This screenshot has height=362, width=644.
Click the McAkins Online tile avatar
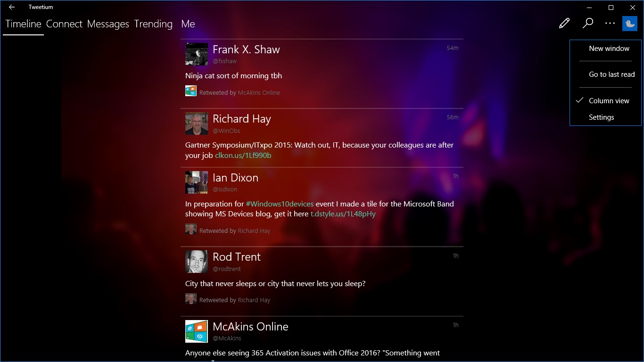[x=196, y=331]
